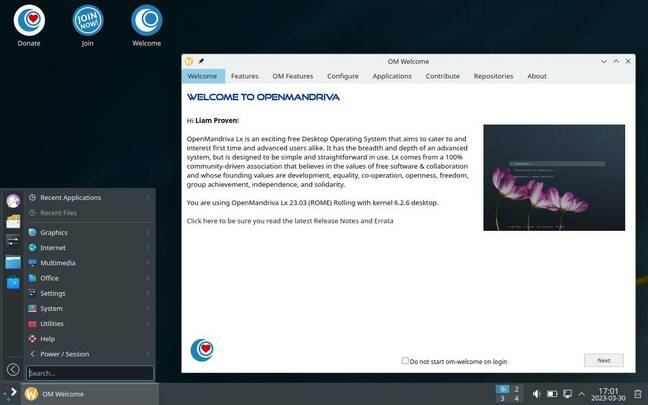This screenshot has width=648, height=405.
Task: Open the Join Now desktop icon
Action: [88, 21]
